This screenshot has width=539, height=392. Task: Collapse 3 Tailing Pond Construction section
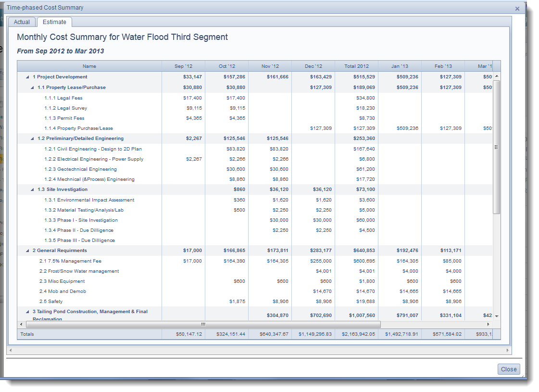coord(27,312)
